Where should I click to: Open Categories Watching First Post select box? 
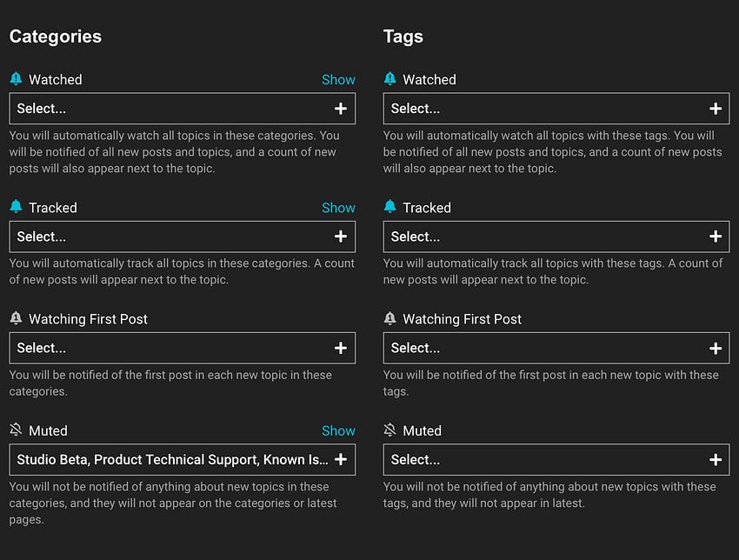click(x=182, y=348)
